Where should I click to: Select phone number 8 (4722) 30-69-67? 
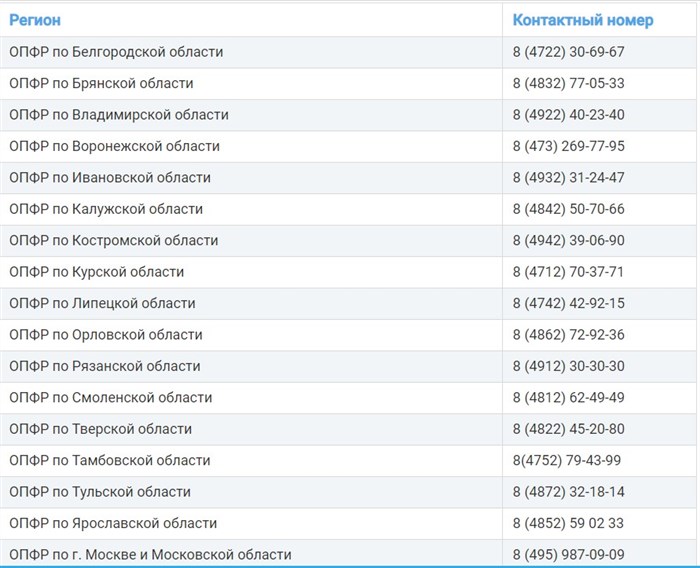click(568, 52)
